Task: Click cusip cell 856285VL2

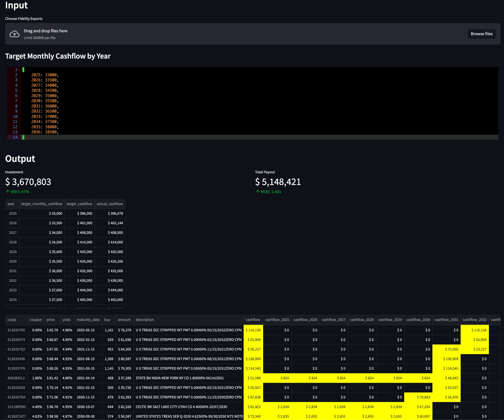Action: coord(16,378)
